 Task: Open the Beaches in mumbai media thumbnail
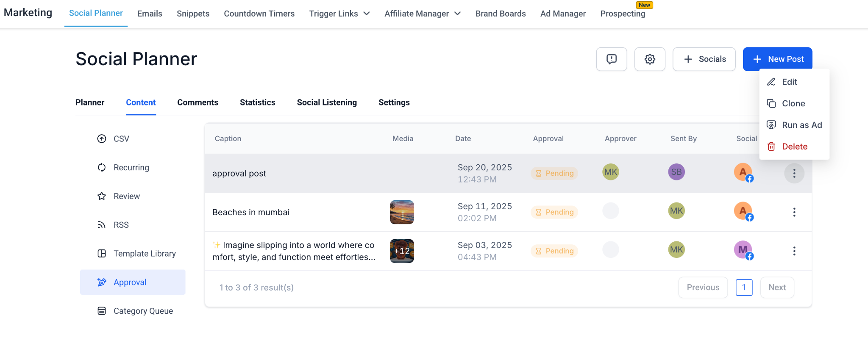pos(402,212)
